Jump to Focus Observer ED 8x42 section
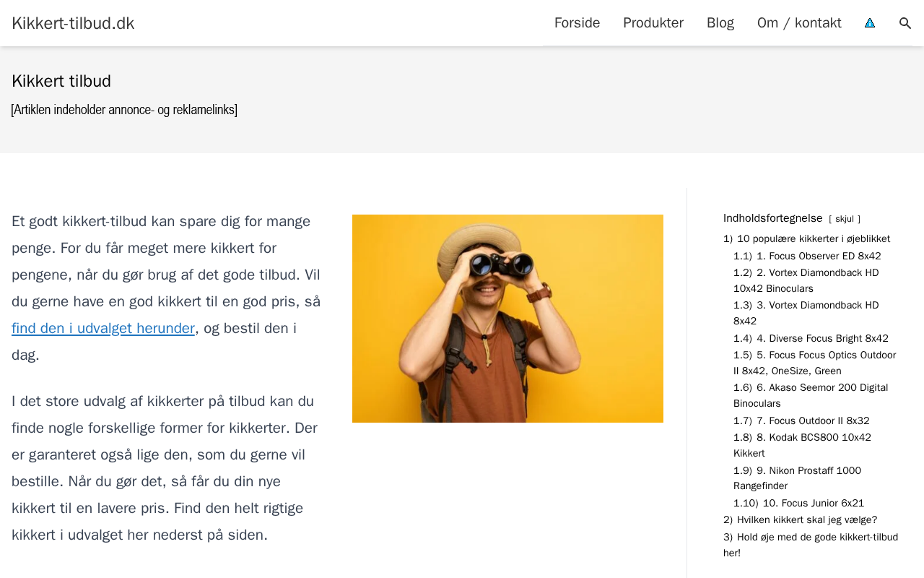Image resolution: width=924 pixels, height=578 pixels. coord(807,256)
